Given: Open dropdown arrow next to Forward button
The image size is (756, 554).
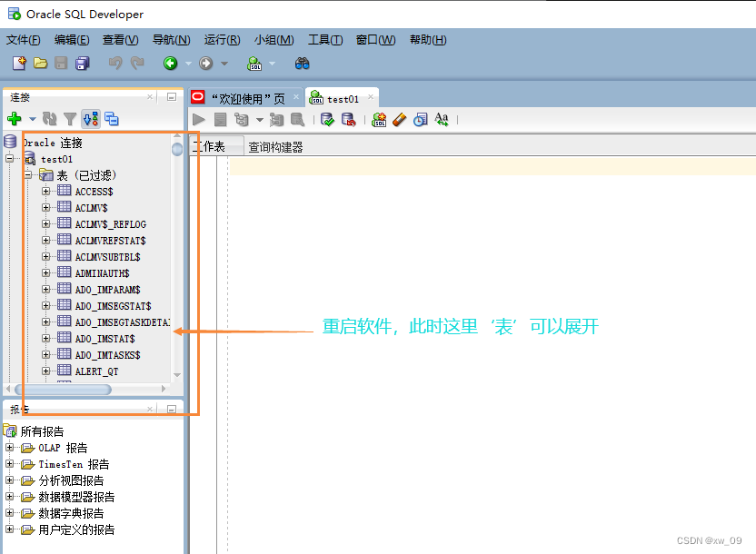Looking at the screenshot, I should pyautogui.click(x=224, y=64).
